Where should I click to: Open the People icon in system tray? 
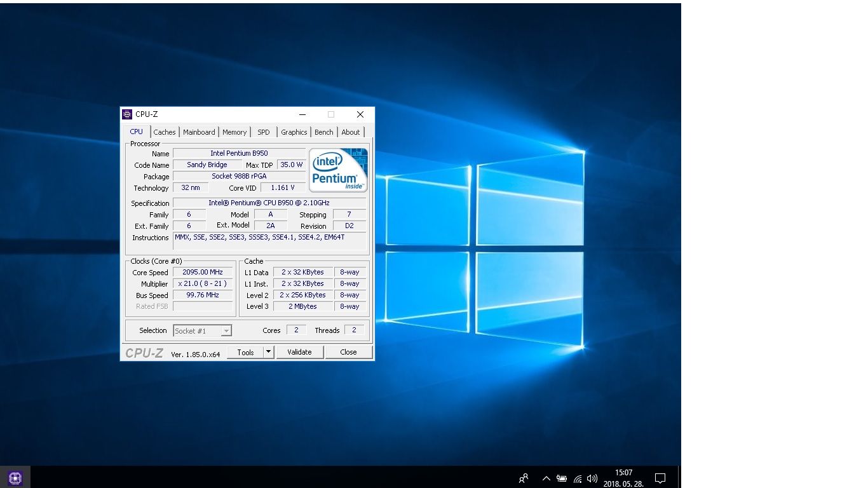tap(524, 478)
